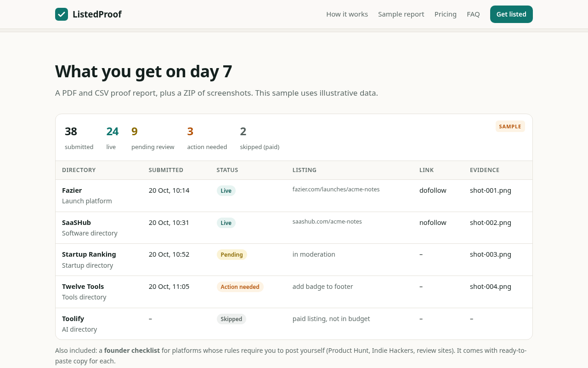Click the Live status badge for SaaSHub
Screen dimensions: 588x368
pyautogui.click(x=226, y=223)
